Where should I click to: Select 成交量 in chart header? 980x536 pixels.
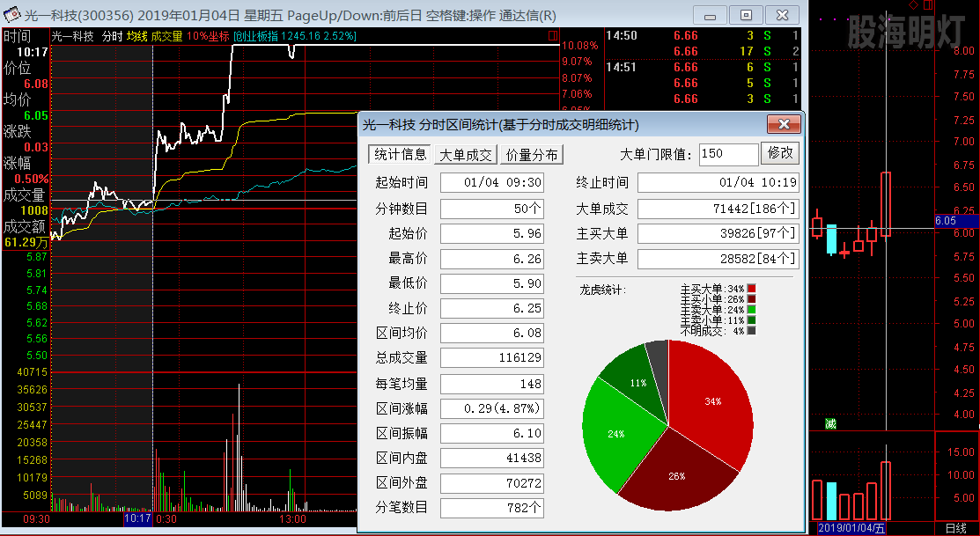click(x=167, y=36)
